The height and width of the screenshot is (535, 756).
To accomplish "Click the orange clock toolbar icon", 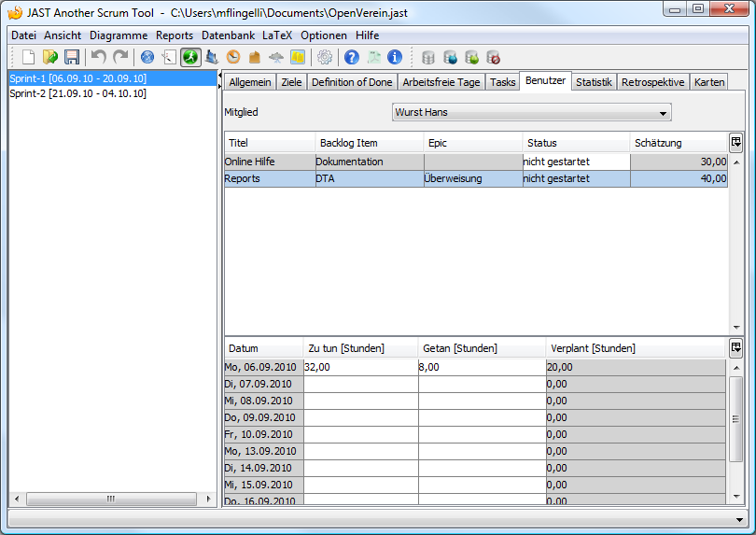I will [233, 57].
